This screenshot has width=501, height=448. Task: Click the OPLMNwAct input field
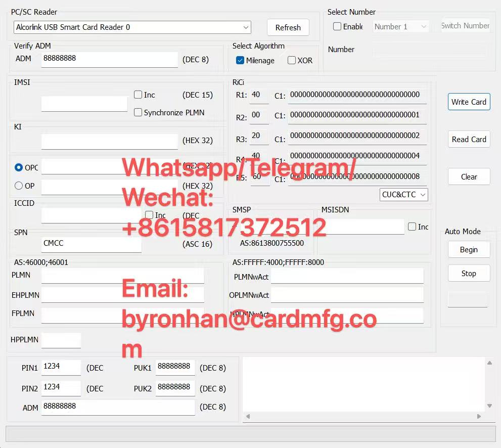pyautogui.click(x=347, y=295)
